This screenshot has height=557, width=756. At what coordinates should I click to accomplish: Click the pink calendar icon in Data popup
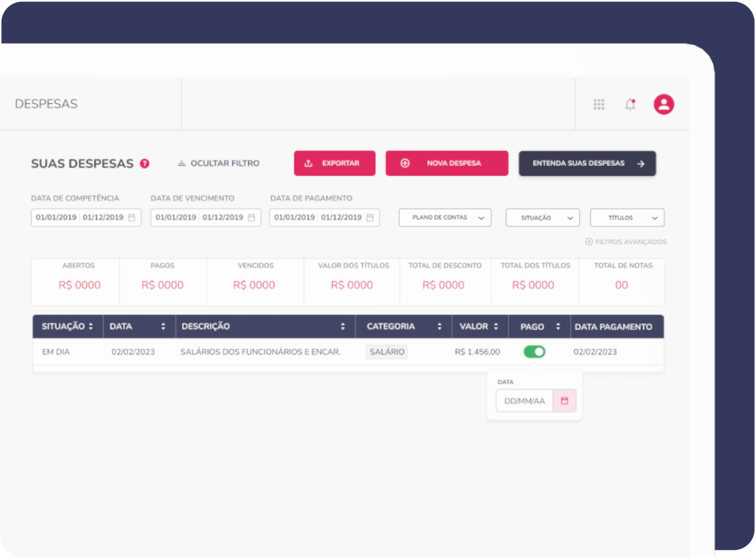(x=564, y=400)
